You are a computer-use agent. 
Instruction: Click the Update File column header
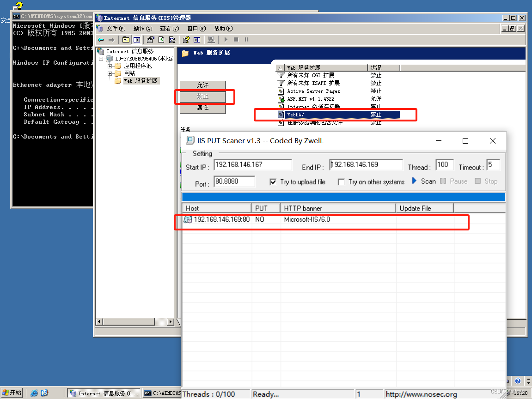click(425, 208)
